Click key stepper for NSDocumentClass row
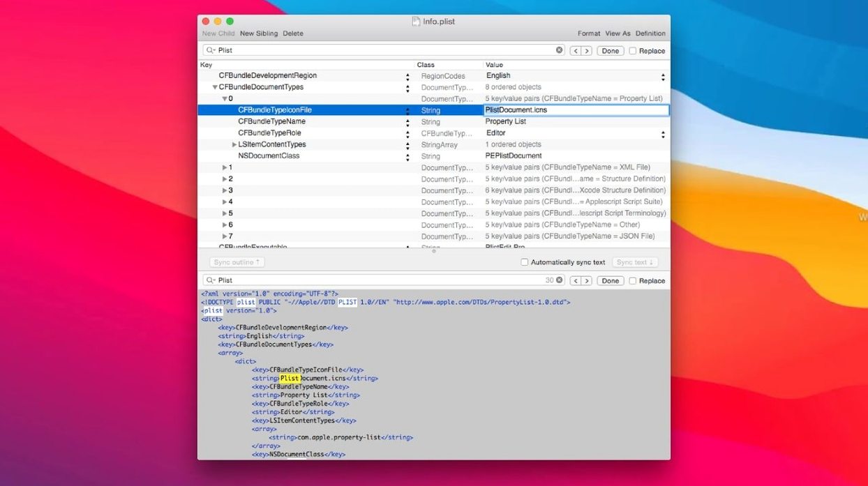 coord(407,157)
